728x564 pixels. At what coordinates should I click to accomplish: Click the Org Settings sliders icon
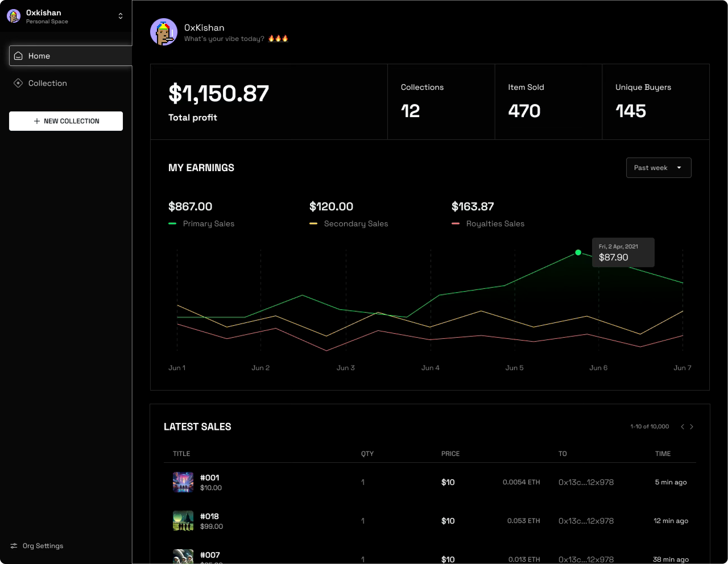(14, 546)
